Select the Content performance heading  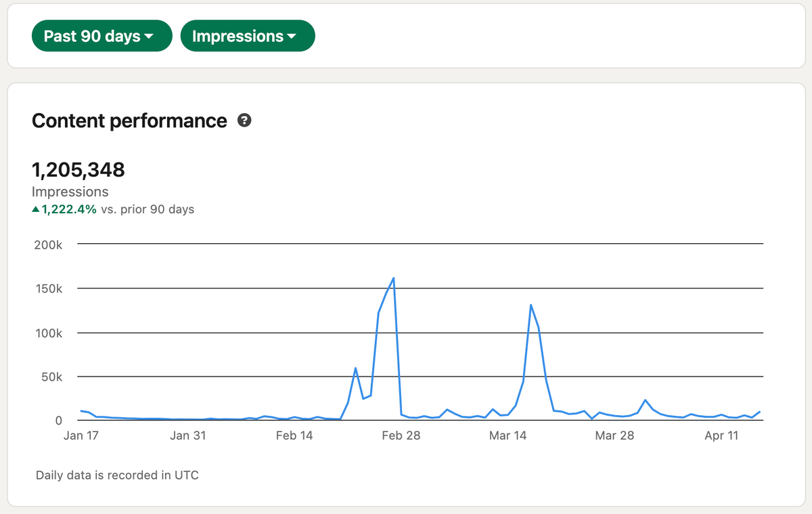129,121
